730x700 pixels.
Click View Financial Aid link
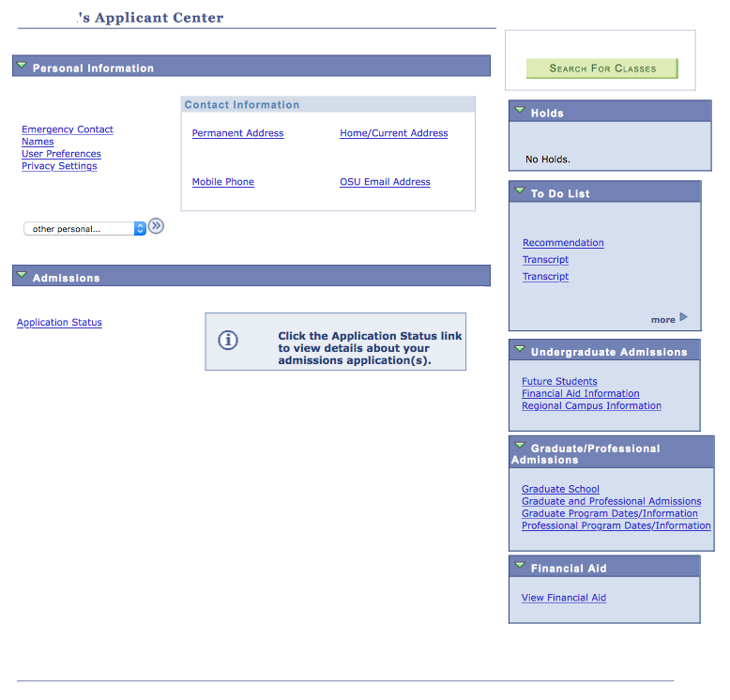tap(564, 598)
